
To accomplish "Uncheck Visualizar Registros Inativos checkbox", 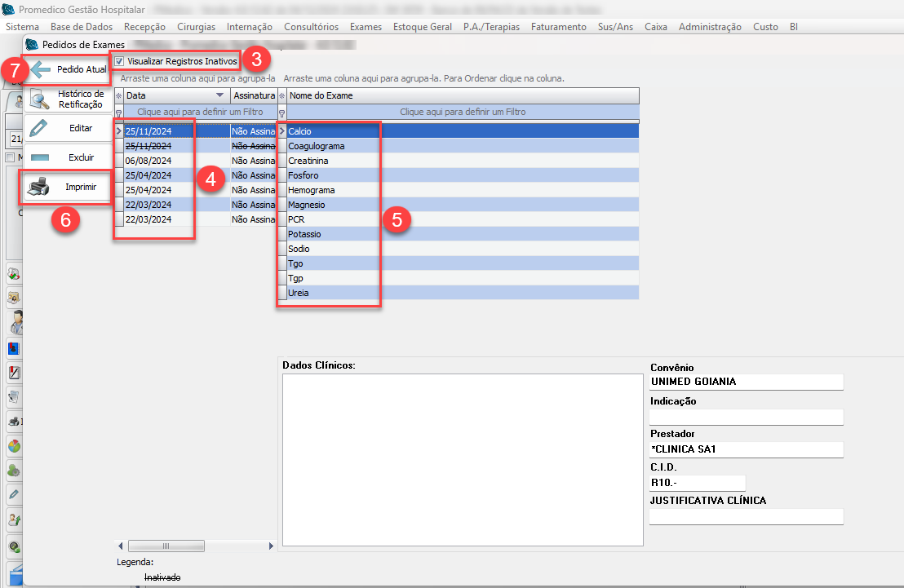I will pyautogui.click(x=120, y=61).
